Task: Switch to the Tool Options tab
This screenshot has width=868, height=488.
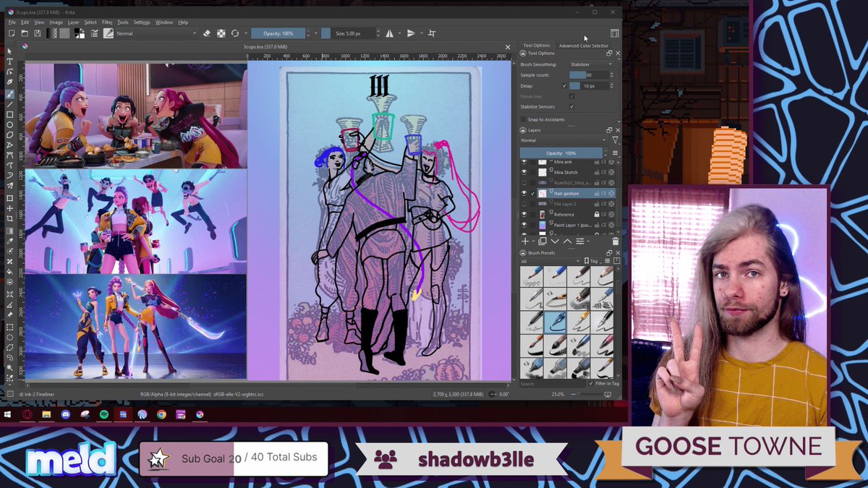Action: [537, 46]
